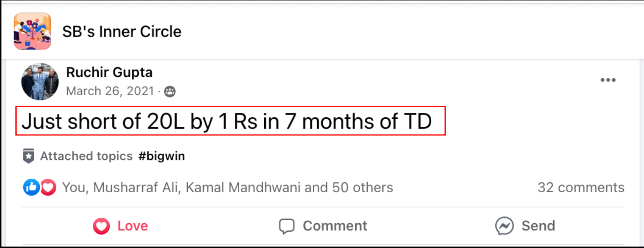This screenshot has height=248, width=644.
Task: Open the SB's Inner Circle group name
Action: coord(122,32)
